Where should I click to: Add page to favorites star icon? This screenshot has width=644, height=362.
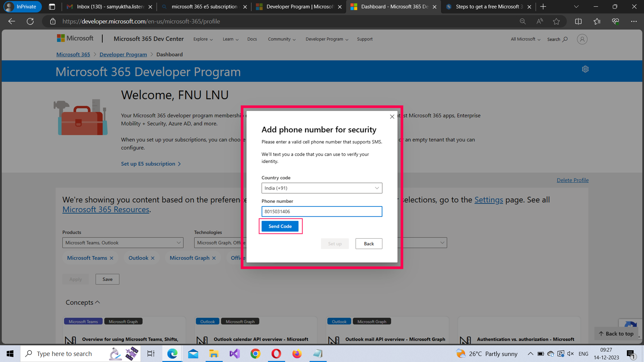(x=556, y=21)
